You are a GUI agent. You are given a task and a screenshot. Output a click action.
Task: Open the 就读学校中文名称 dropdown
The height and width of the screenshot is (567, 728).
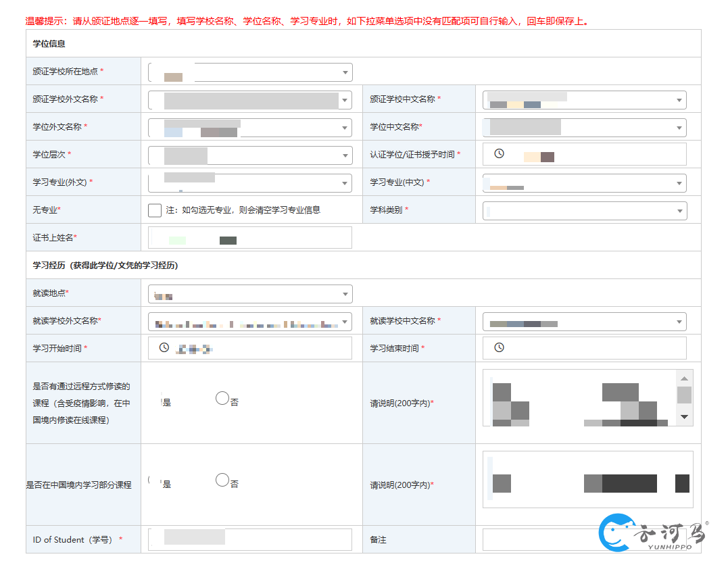click(585, 322)
